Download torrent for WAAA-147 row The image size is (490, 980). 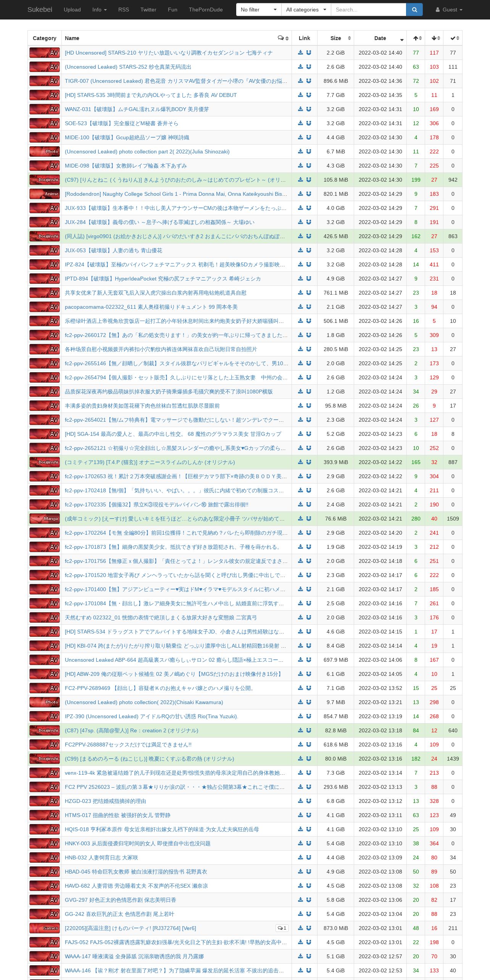(300, 956)
